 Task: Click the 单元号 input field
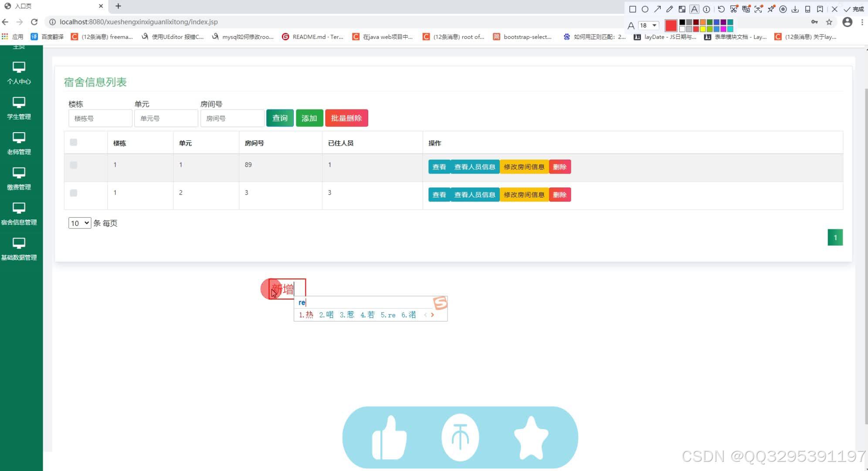click(166, 118)
